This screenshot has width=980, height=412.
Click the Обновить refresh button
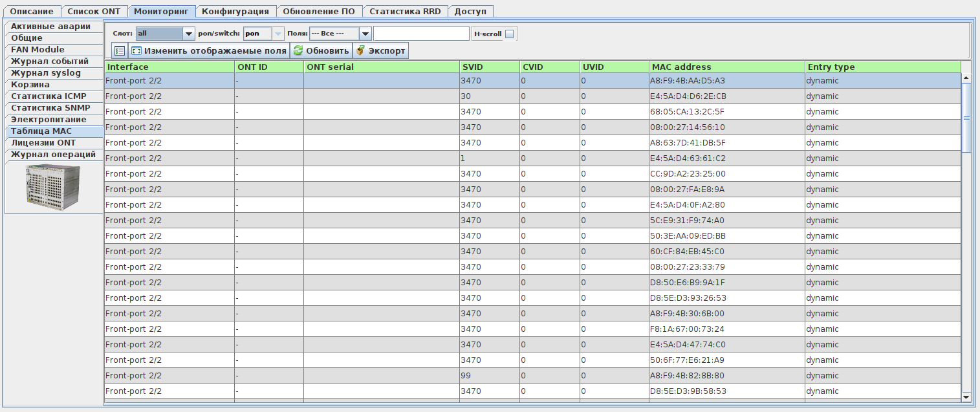click(x=321, y=50)
